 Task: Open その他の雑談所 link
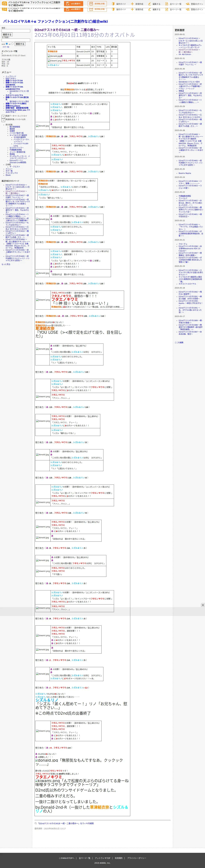[19, 137]
